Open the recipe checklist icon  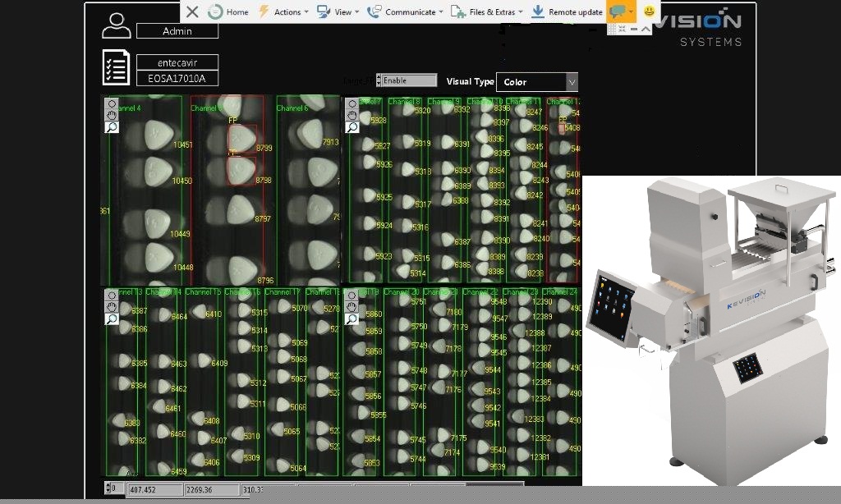coord(116,67)
